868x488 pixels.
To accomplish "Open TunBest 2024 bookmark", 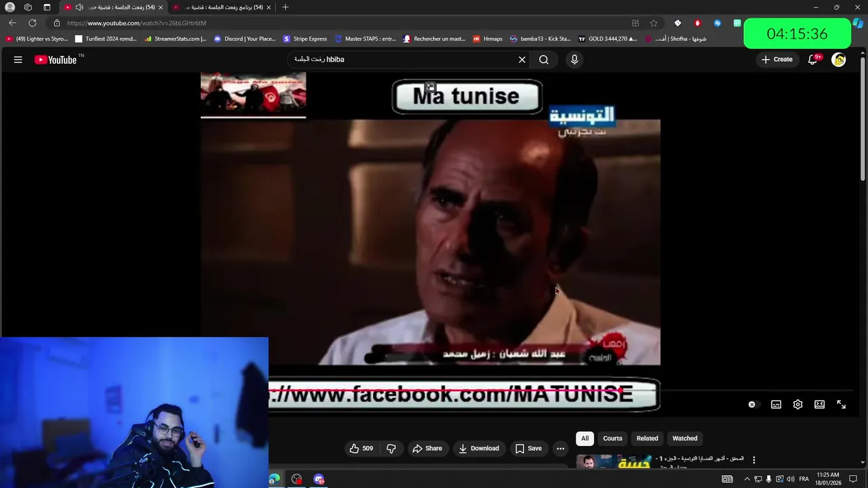I will click(x=106, y=39).
